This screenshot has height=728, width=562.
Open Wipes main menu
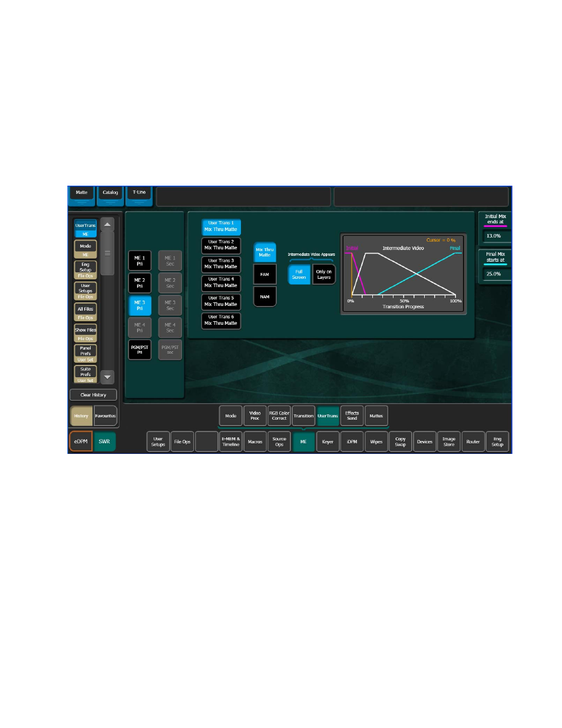tap(376, 442)
